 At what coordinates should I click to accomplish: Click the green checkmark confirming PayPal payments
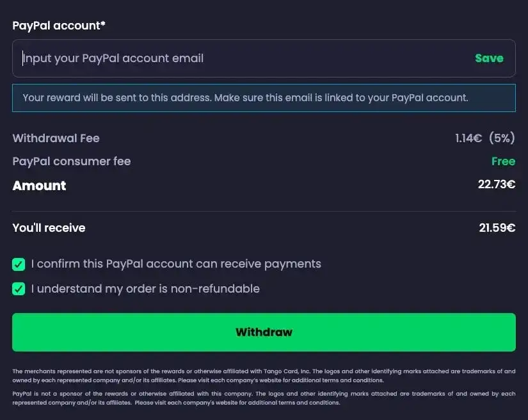coord(19,264)
